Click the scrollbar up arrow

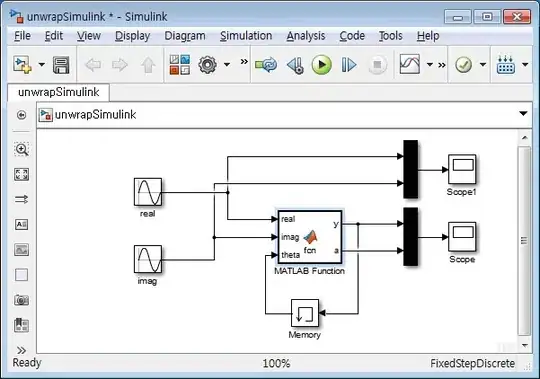(x=525, y=138)
